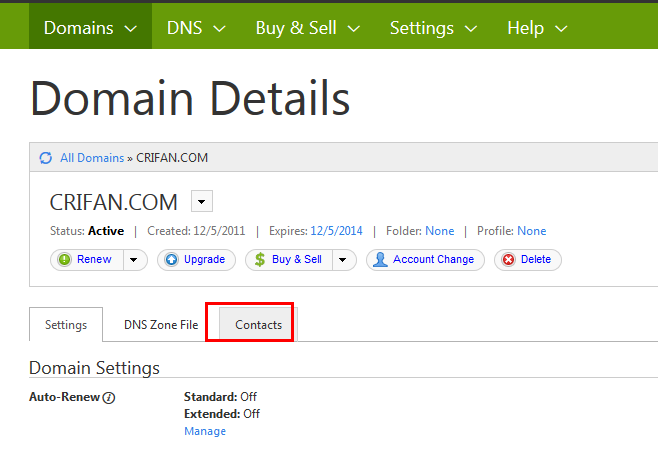Image resolution: width=658 pixels, height=449 pixels.
Task: Open the DNS menu
Action: coord(196,28)
